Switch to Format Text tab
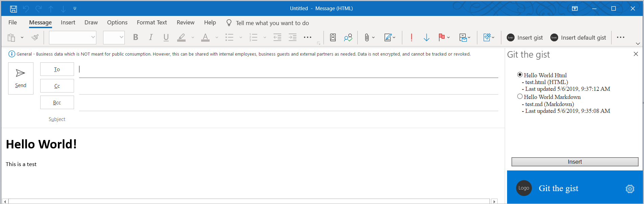The height and width of the screenshot is (204, 644). point(152,22)
